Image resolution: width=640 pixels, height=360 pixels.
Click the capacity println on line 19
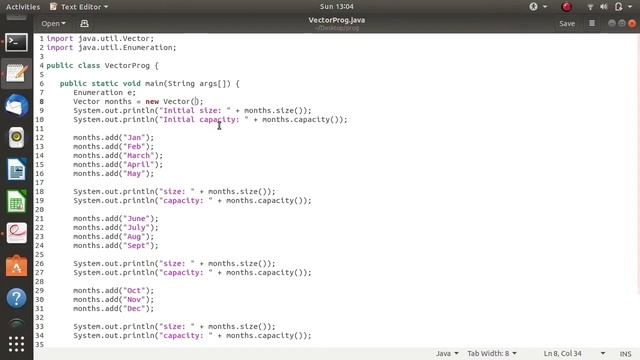coord(192,200)
